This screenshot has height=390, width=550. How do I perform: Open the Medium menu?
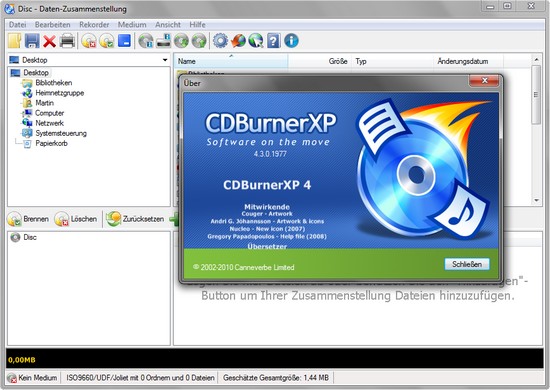(132, 25)
